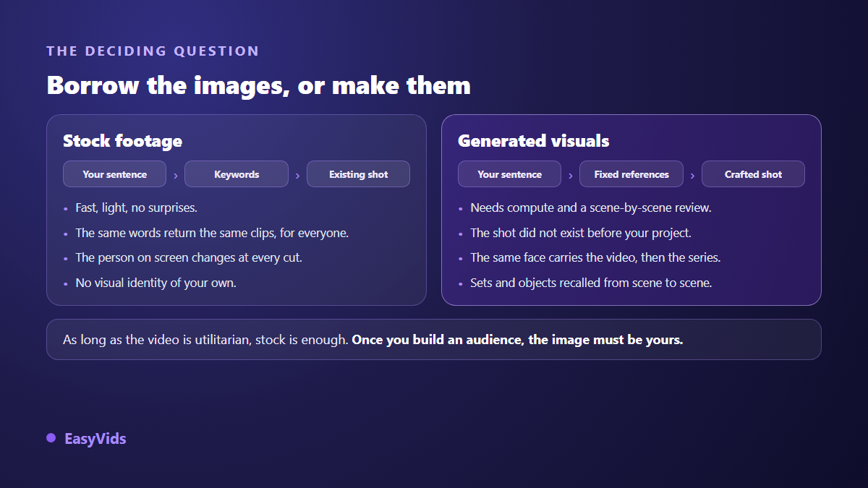
Task: Click 'No visual identity of your own.'
Action: point(156,283)
